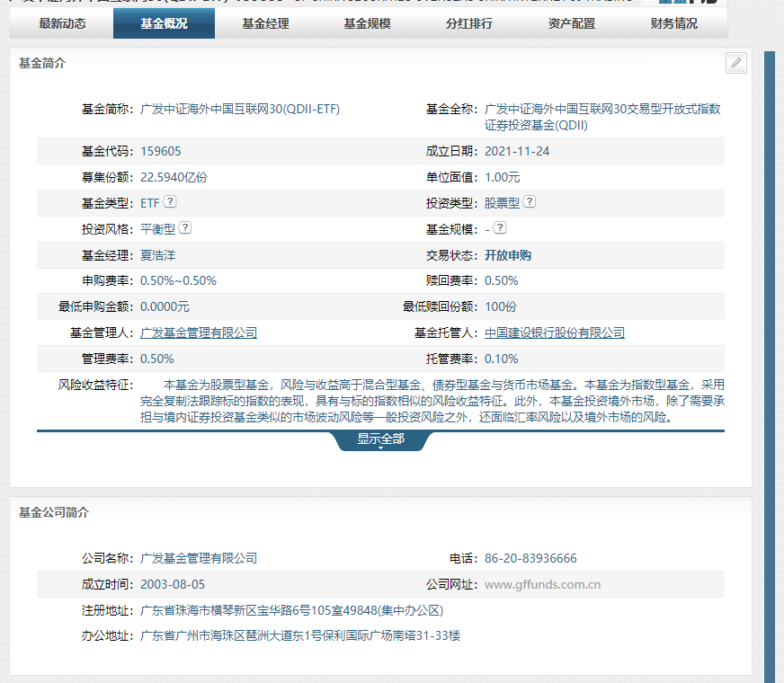Open help icon next to 平衡型 投资风格
The image size is (784, 683).
pyautogui.click(x=185, y=228)
